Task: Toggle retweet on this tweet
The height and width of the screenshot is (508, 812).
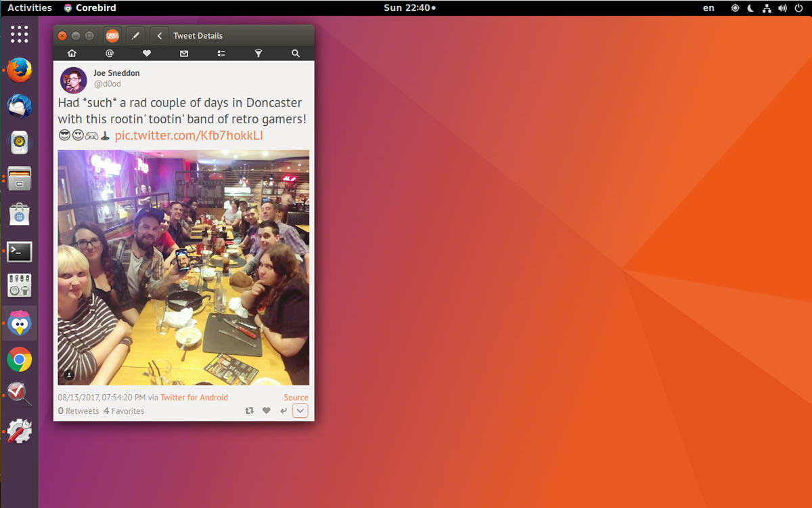Action: 250,410
